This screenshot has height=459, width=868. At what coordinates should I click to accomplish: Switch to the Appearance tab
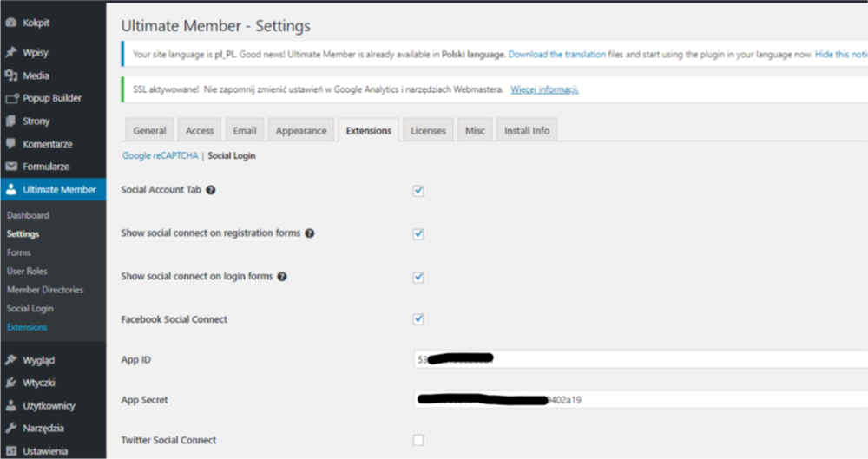click(301, 131)
